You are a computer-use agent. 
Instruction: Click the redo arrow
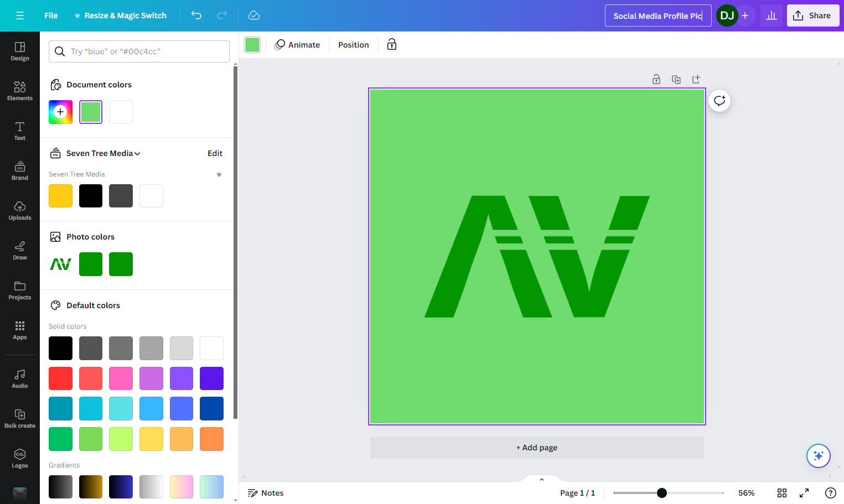222,15
